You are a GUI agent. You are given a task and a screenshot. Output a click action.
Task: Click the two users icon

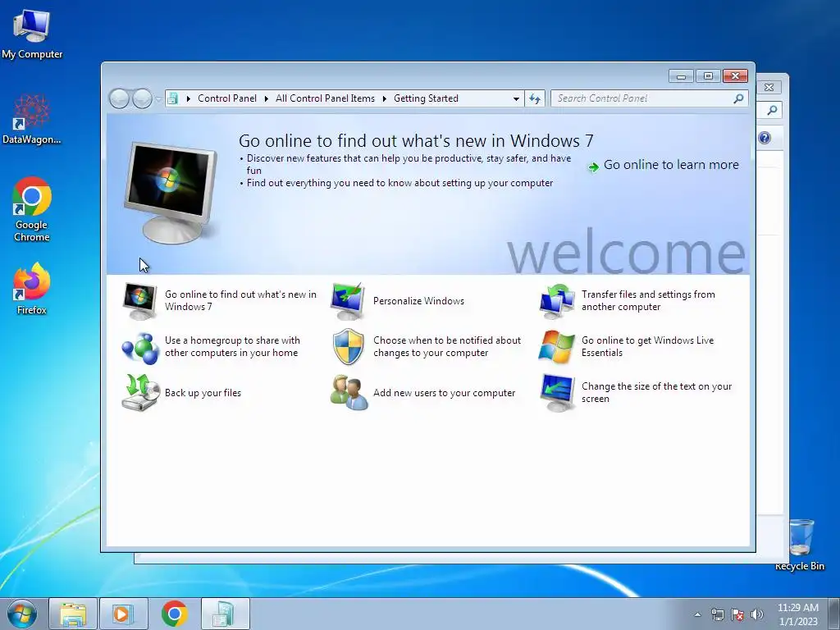coord(349,393)
